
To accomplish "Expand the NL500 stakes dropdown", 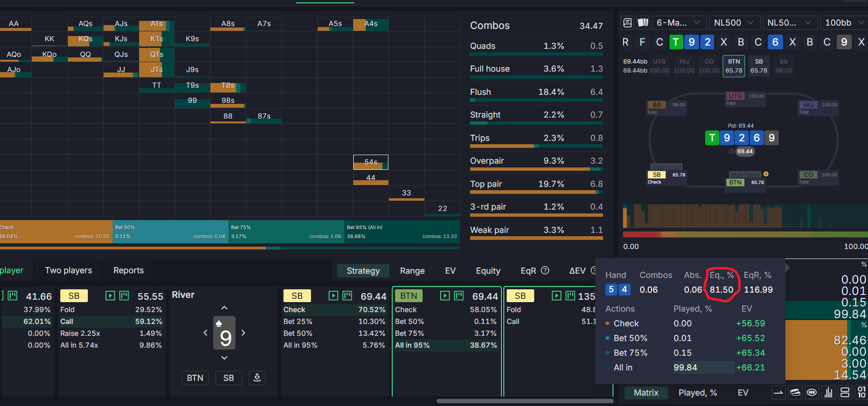I will pyautogui.click(x=733, y=23).
